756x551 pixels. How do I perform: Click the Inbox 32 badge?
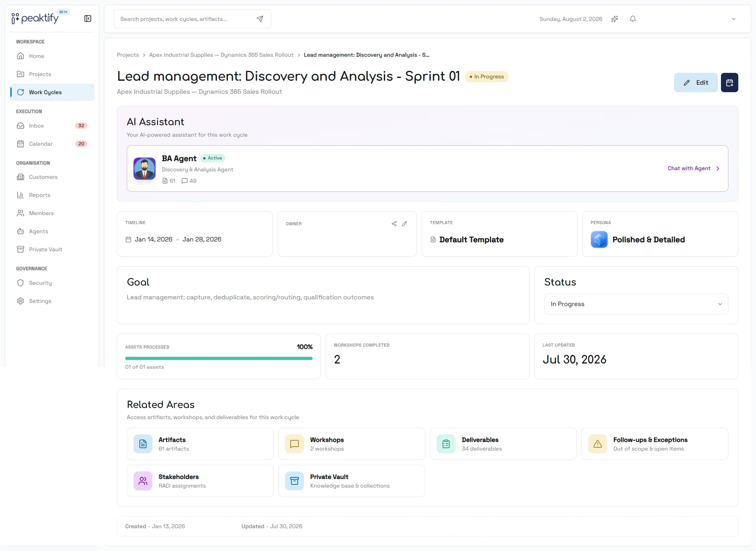click(81, 126)
